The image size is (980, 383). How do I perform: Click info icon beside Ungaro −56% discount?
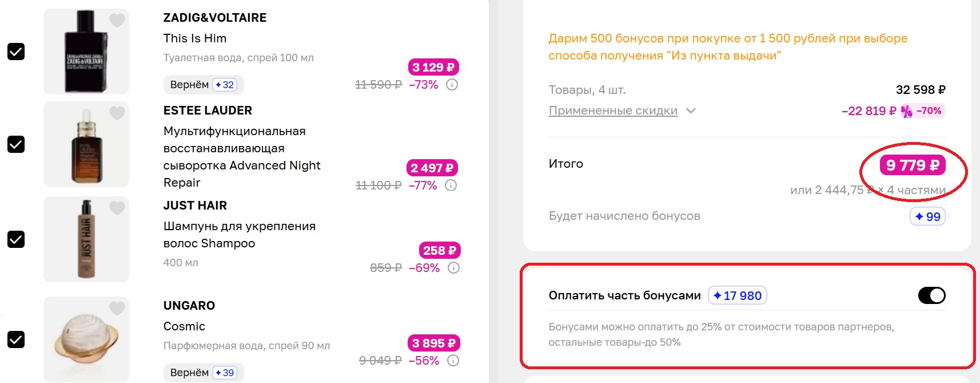pos(453,361)
